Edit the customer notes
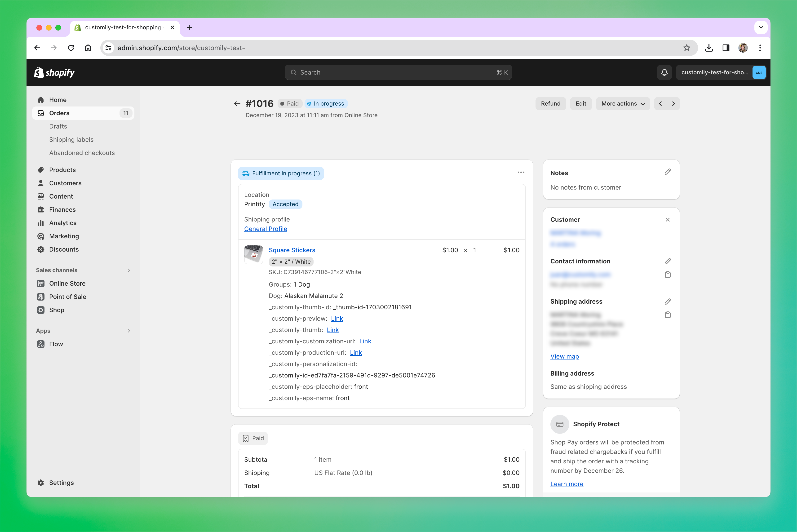This screenshot has height=532, width=797. point(667,172)
